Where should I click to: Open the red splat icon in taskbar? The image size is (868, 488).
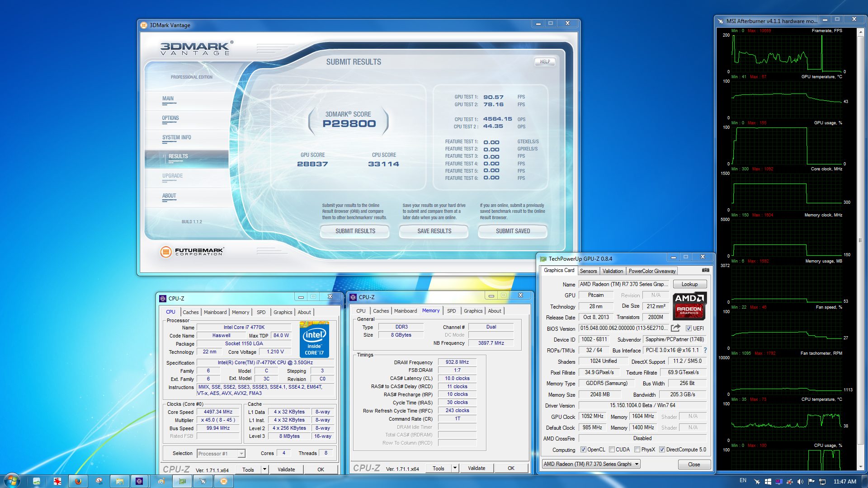[57, 481]
